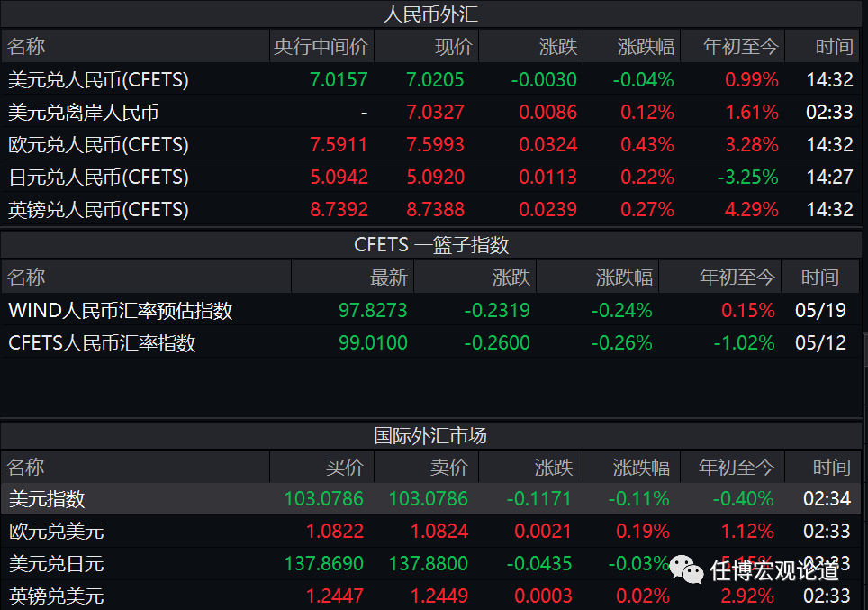Open the 美元兑人民币(CFETS) row
868x610 pixels.
(x=98, y=80)
